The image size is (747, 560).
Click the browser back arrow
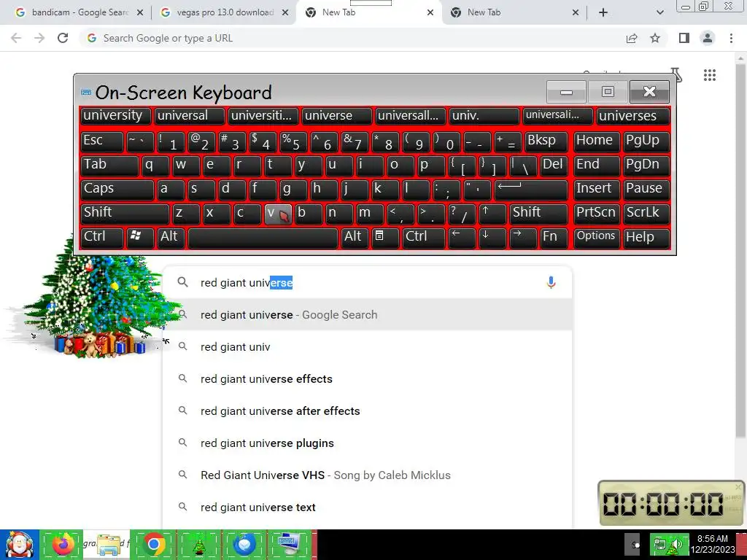click(16, 38)
